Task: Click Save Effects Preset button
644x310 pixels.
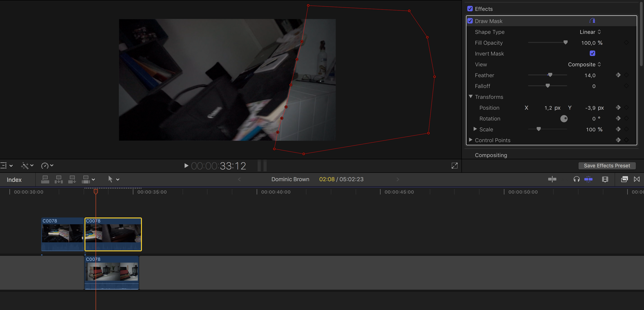Action: pyautogui.click(x=607, y=166)
